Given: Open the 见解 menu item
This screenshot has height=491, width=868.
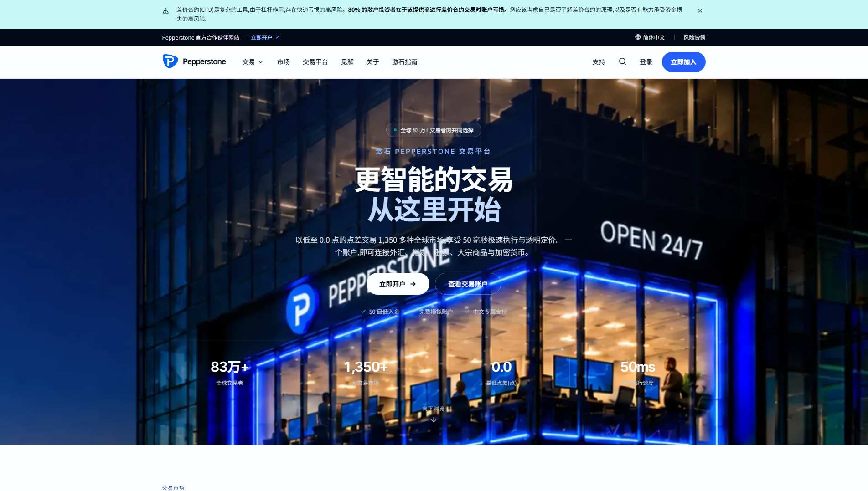Looking at the screenshot, I should coord(347,62).
